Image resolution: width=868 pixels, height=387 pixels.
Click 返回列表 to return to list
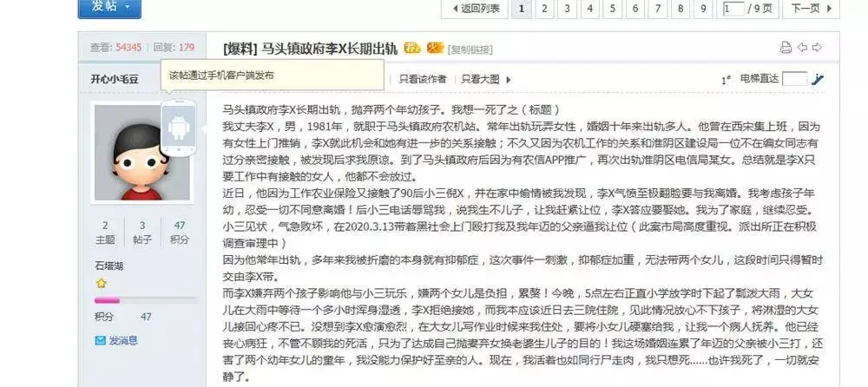coord(474,9)
